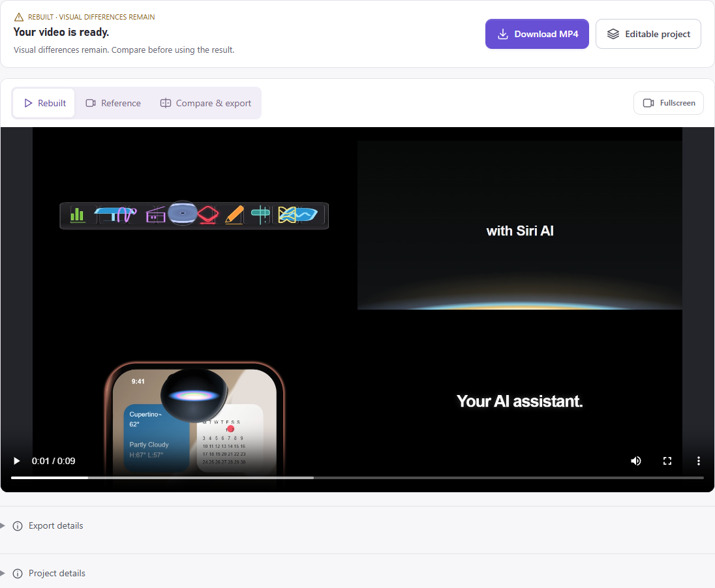Click the red diamond icon in video
This screenshot has width=715, height=588.
(208, 214)
